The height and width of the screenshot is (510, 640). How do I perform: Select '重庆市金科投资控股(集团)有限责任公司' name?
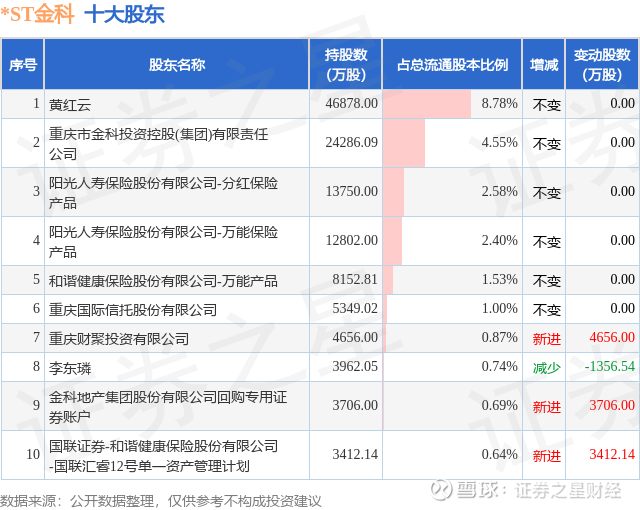click(158, 143)
